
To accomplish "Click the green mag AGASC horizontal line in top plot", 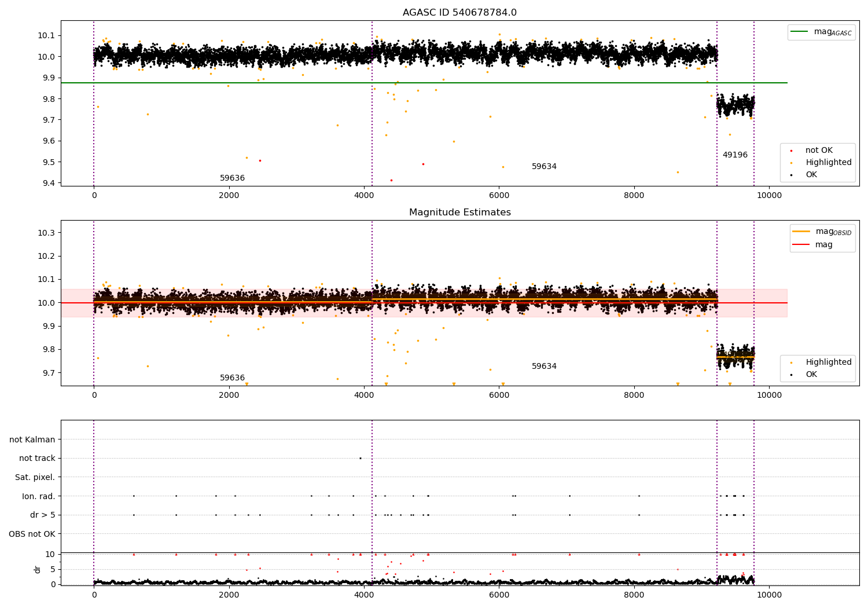I will pyautogui.click(x=424, y=83).
